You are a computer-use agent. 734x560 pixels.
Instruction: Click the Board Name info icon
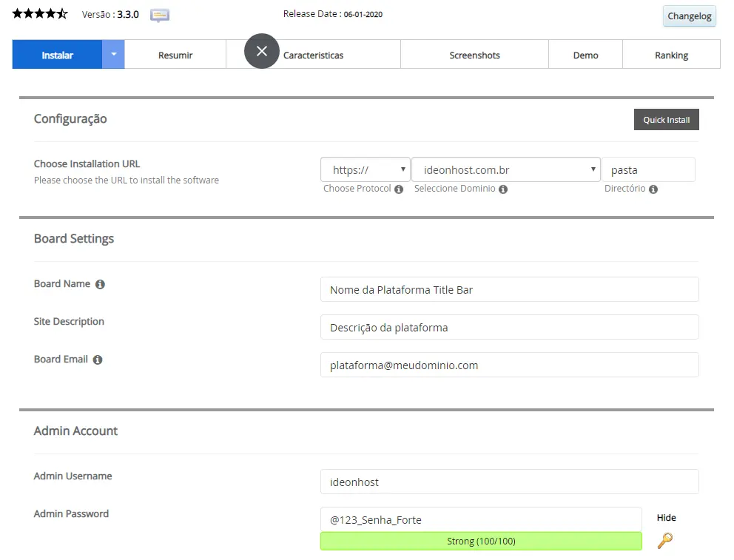[100, 284]
